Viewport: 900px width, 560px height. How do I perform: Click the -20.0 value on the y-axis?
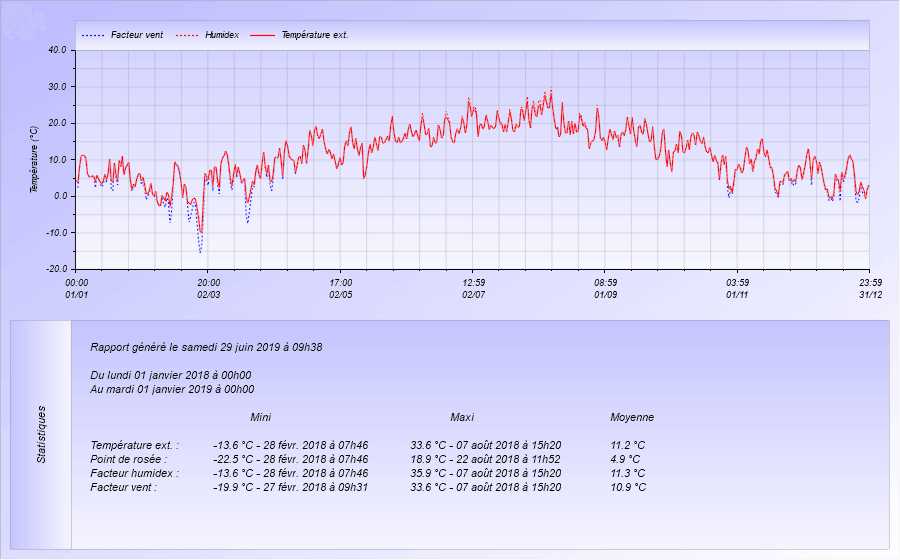pos(56,269)
